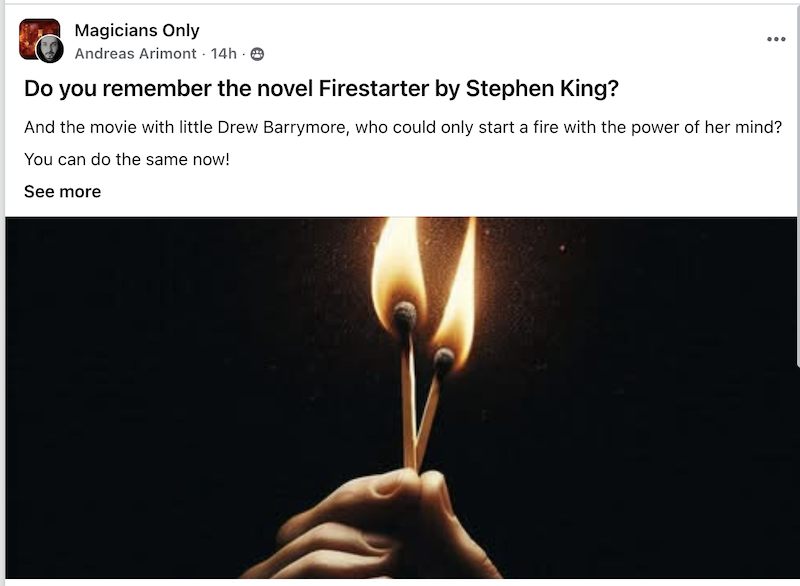Click the Drew Barrymore paragraph text

[x=403, y=128]
